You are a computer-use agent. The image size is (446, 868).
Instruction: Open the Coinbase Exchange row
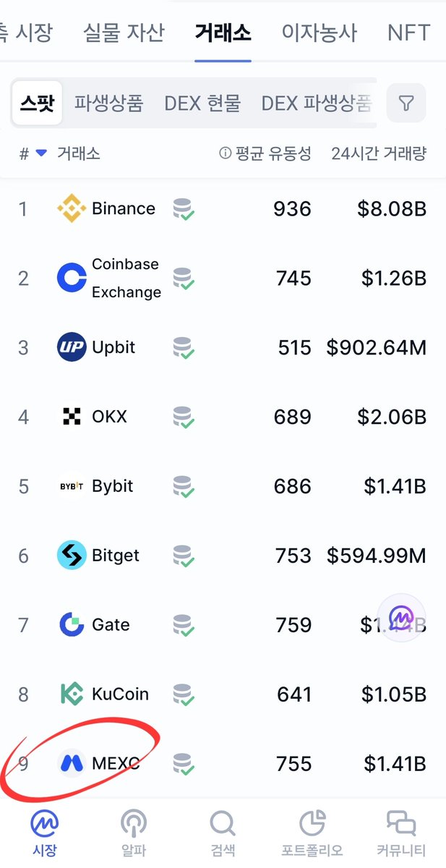(223, 278)
